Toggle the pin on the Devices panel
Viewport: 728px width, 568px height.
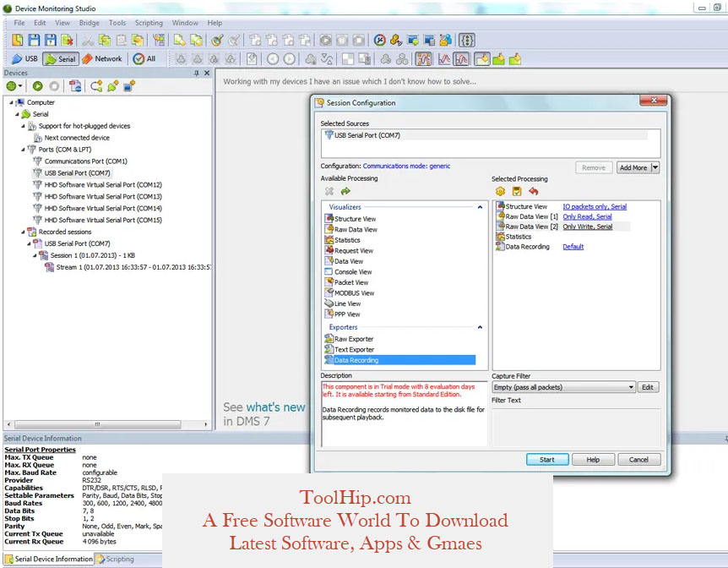[197, 73]
